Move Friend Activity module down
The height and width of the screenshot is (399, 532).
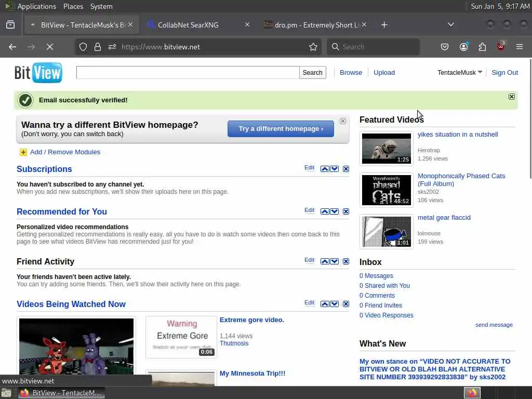pyautogui.click(x=334, y=261)
